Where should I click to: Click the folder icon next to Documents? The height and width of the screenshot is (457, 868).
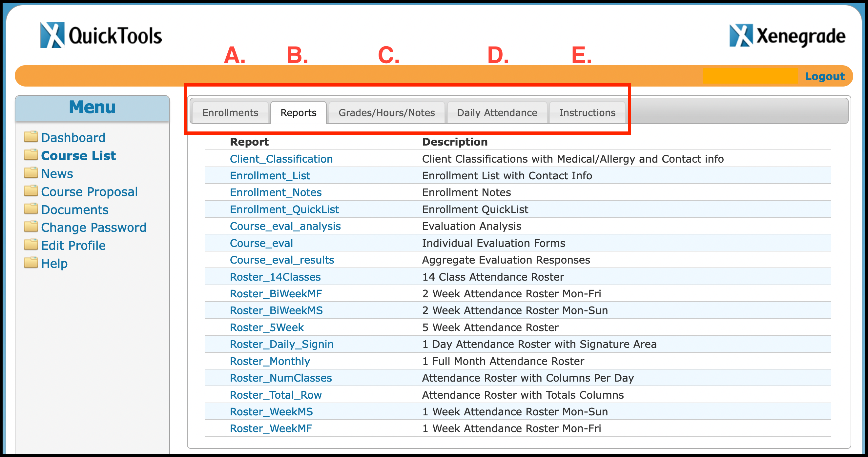[31, 209]
